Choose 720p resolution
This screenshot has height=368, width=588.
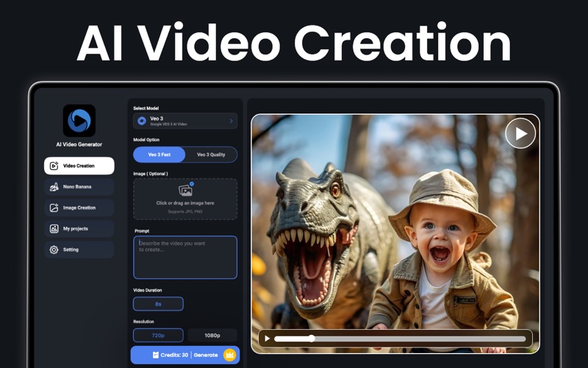coord(158,336)
